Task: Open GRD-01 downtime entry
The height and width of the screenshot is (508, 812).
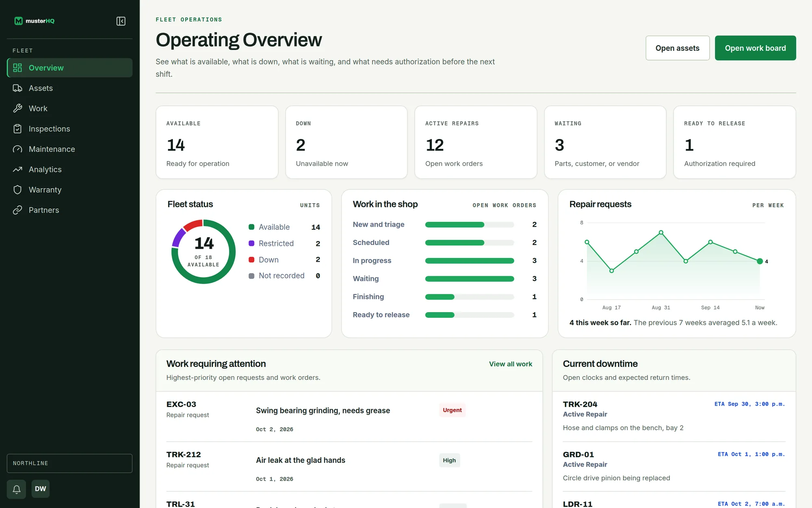Action: pos(674,467)
